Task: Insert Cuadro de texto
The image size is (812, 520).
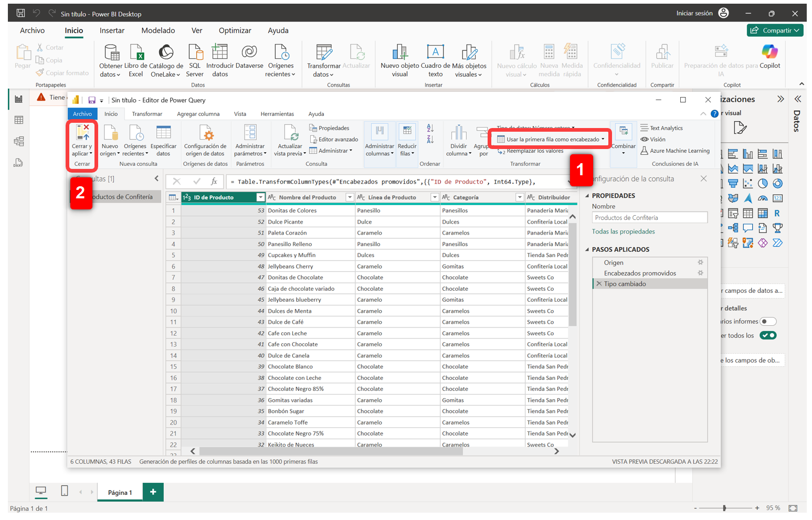Action: pos(436,61)
